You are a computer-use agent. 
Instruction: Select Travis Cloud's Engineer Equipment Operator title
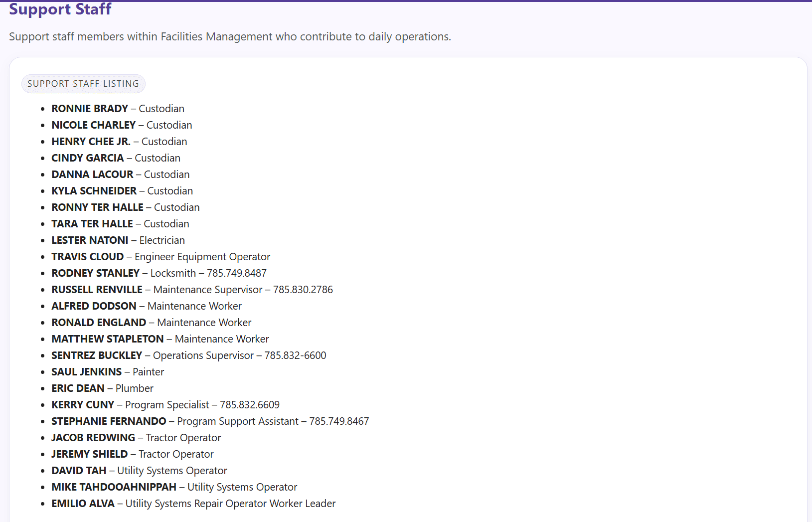click(x=202, y=257)
